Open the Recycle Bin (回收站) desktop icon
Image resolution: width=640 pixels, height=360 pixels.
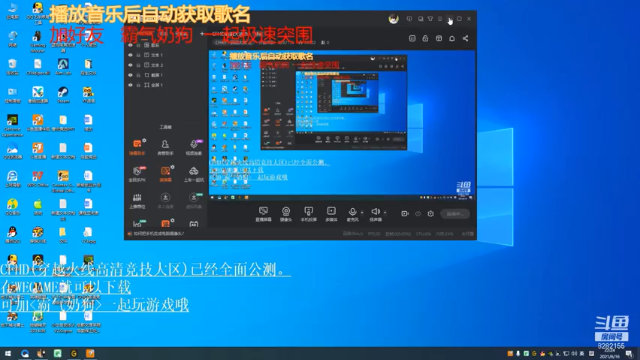(12, 67)
